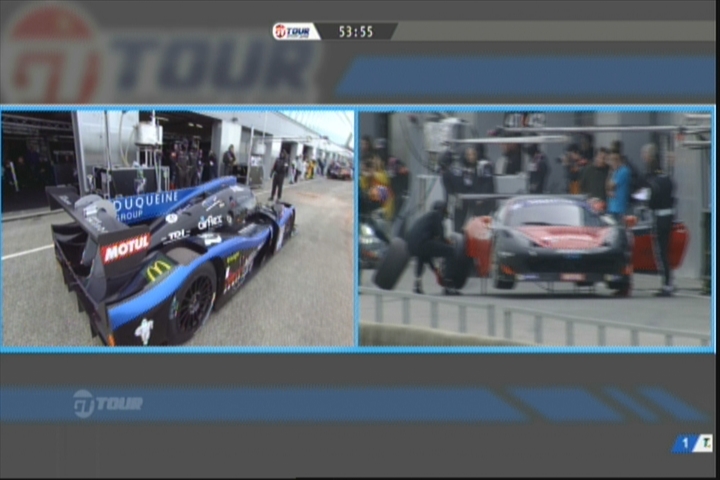Click the DUQUEINE GROUP text on the car
The height and width of the screenshot is (480, 720).
(x=146, y=205)
